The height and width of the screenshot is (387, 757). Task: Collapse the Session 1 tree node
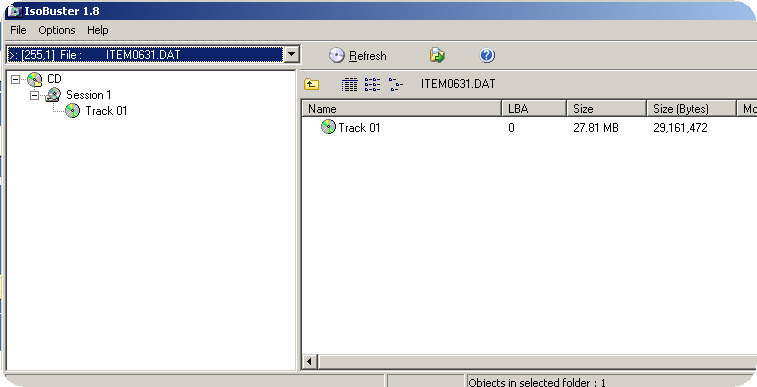click(34, 95)
